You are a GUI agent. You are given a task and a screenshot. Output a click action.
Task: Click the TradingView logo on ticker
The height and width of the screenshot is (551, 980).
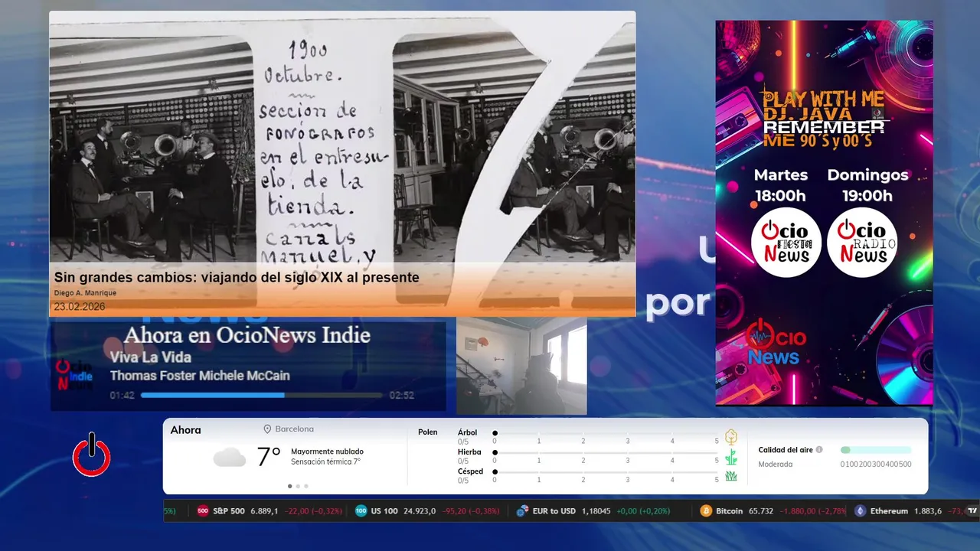[972, 511]
